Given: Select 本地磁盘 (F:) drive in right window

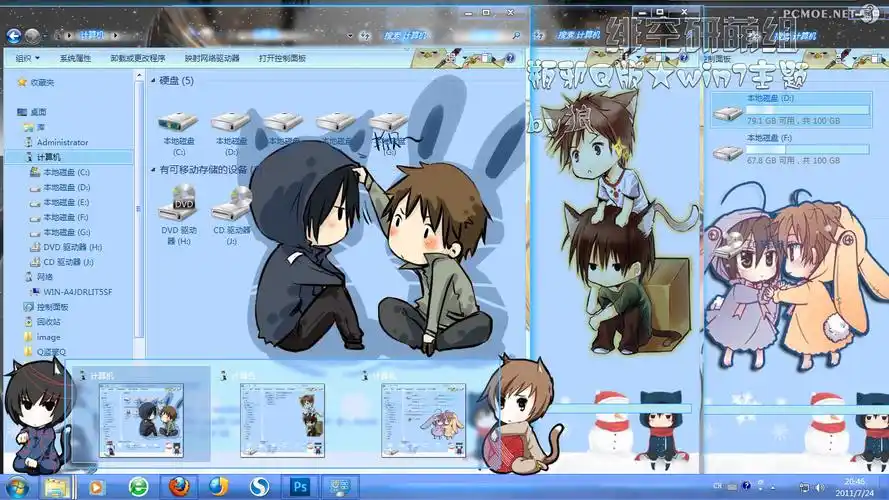Looking at the screenshot, I should click(x=791, y=149).
